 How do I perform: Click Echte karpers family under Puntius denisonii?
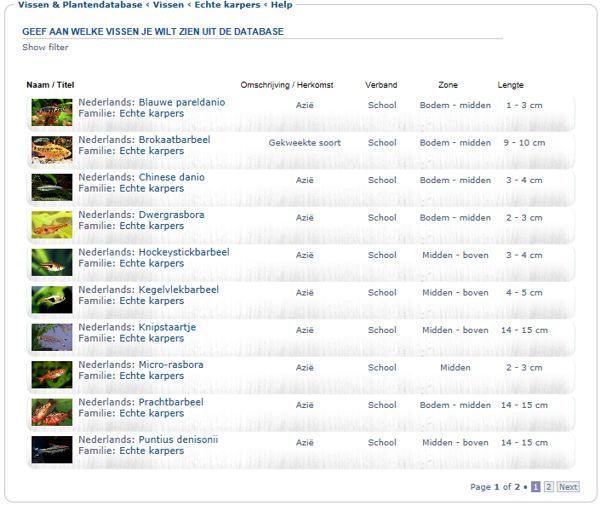coord(152,451)
